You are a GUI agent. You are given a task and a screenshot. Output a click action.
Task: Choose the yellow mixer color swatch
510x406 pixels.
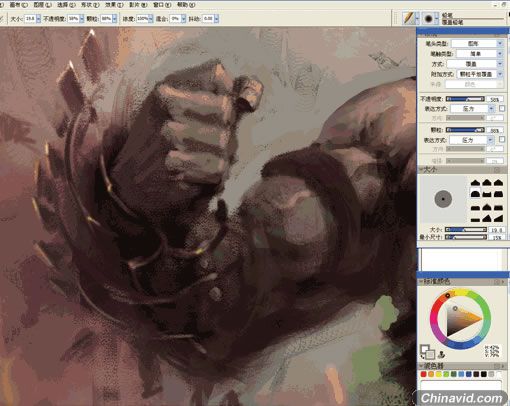click(x=439, y=374)
